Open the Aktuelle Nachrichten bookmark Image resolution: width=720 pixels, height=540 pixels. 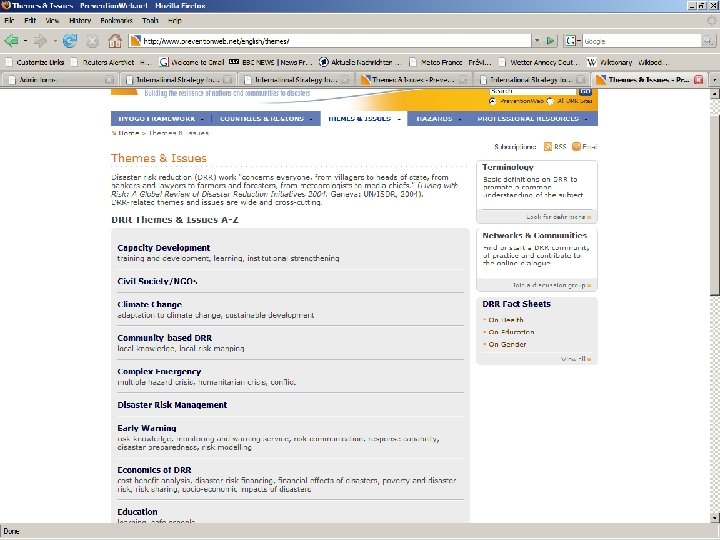coord(360,62)
